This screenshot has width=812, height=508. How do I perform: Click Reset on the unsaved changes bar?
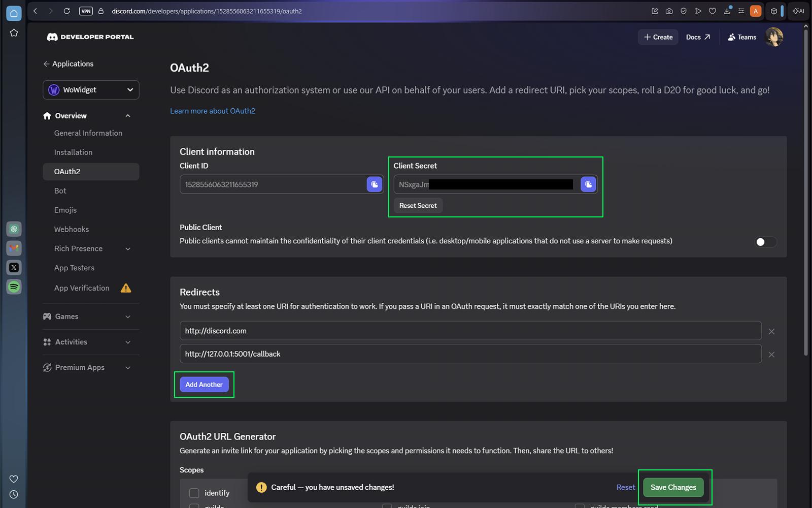(x=626, y=487)
